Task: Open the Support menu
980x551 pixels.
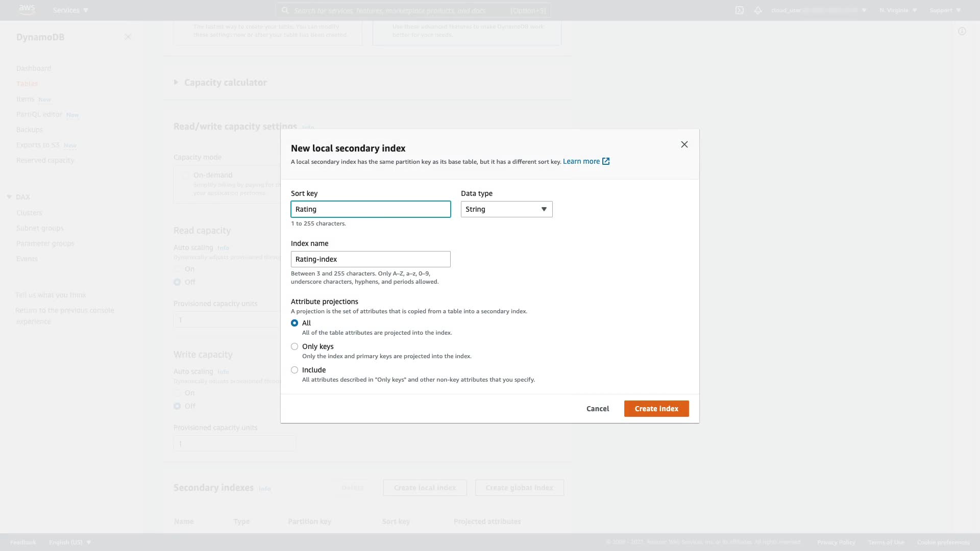Action: coord(945,10)
